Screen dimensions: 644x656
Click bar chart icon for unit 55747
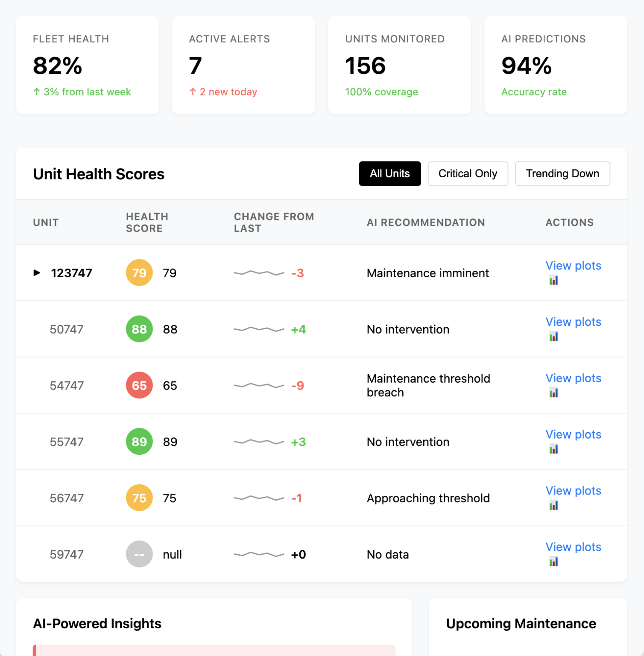(x=553, y=449)
